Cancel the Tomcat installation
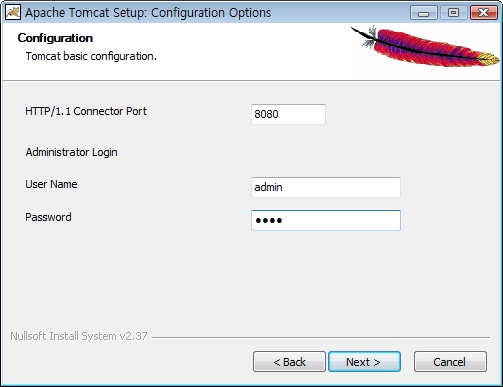Screen dimensions: 503x387 [x=450, y=362]
